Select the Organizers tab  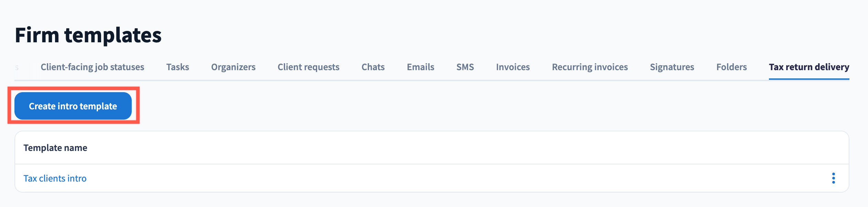(233, 67)
